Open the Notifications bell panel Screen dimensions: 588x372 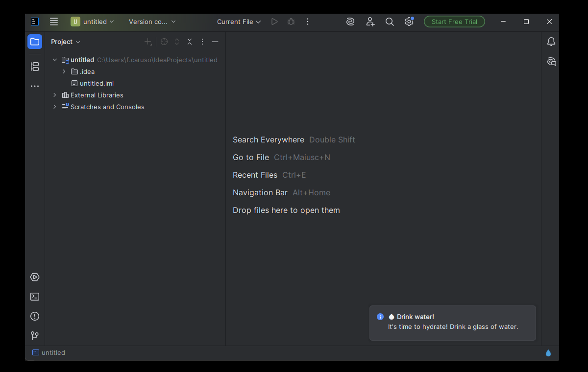point(551,42)
